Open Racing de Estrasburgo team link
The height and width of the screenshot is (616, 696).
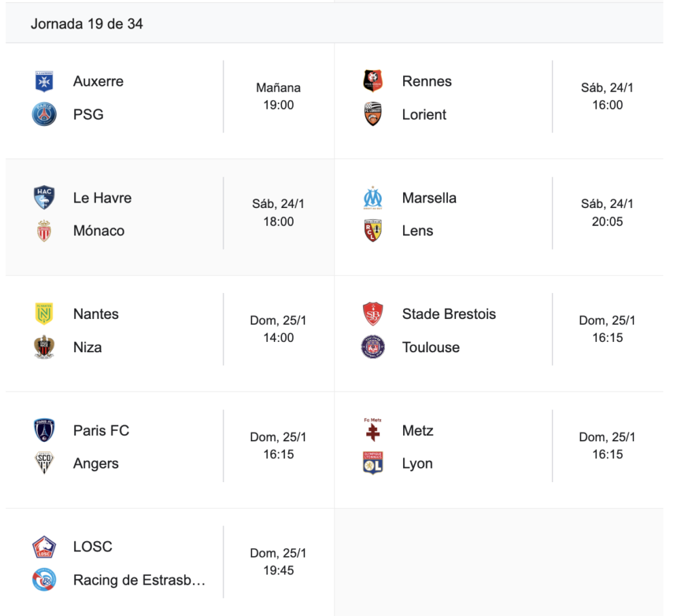(139, 580)
